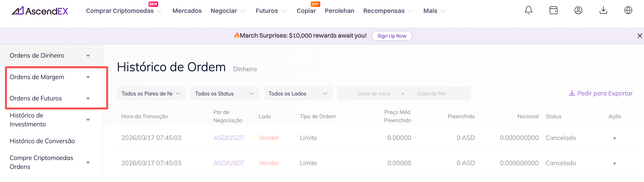Close the March Surprises banner
644x182 pixels.
[640, 36]
